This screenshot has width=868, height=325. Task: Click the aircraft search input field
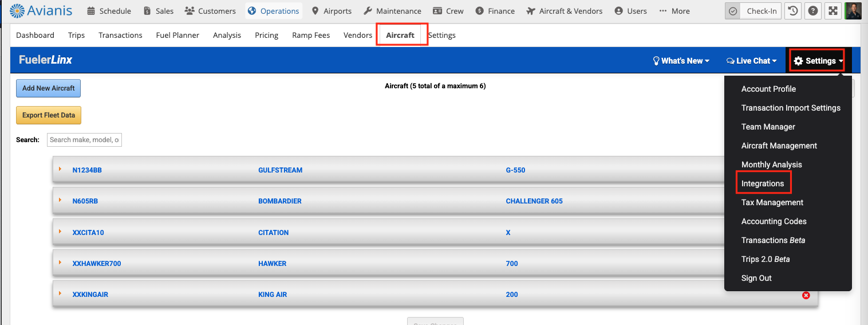click(x=84, y=140)
